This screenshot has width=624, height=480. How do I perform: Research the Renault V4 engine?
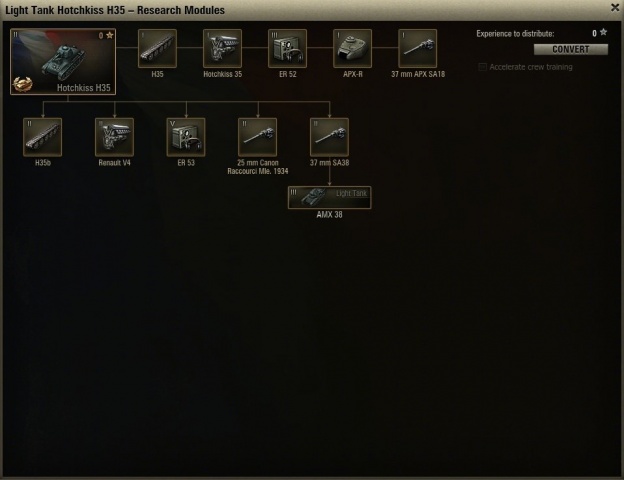(x=115, y=137)
